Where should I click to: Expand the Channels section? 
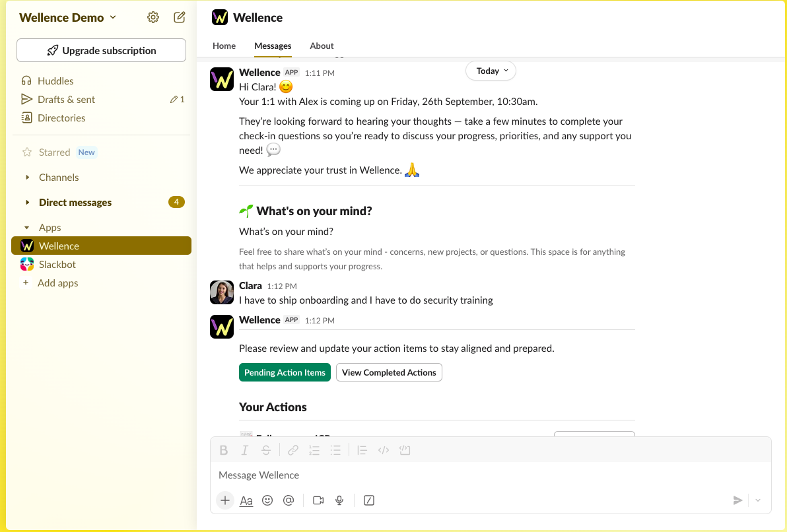(28, 177)
